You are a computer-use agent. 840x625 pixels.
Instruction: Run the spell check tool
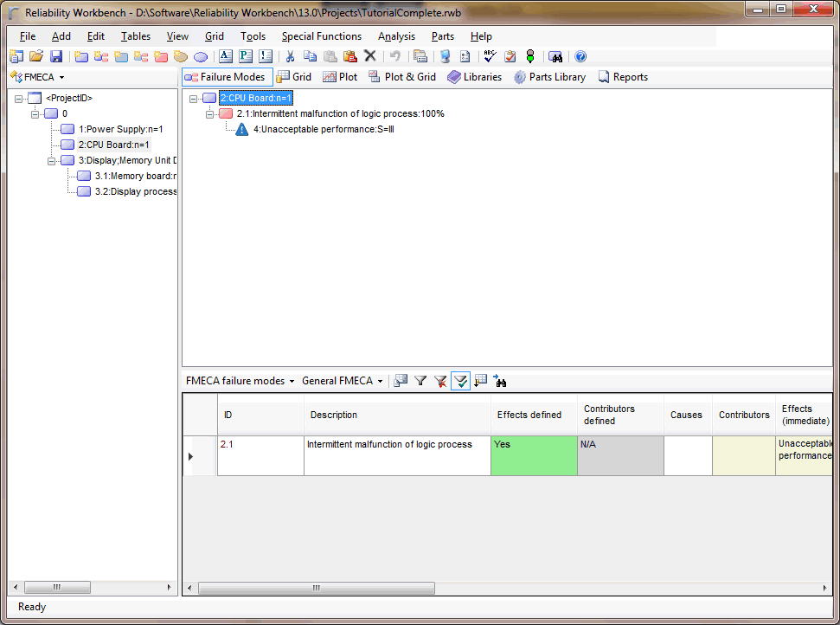(x=489, y=55)
